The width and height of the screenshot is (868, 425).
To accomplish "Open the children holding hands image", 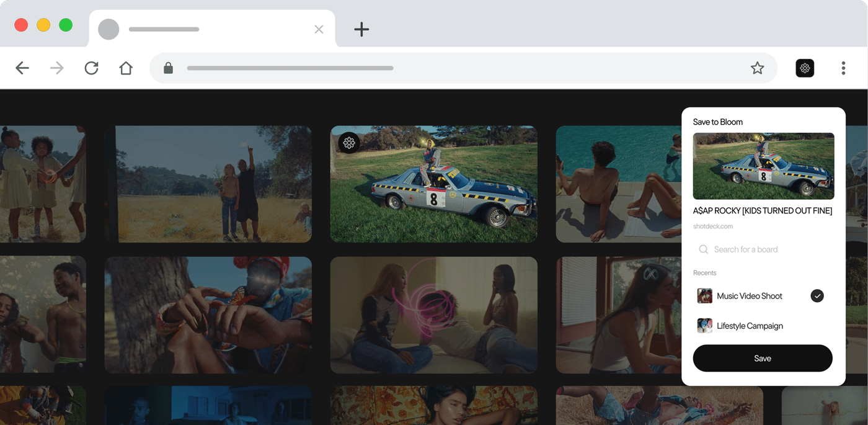I will click(x=43, y=184).
